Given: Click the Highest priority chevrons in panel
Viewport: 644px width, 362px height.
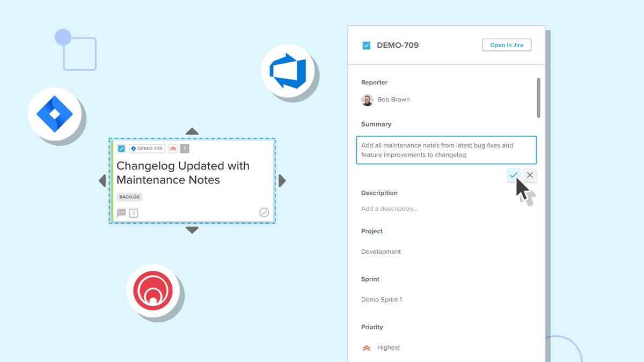Looking at the screenshot, I should (367, 348).
